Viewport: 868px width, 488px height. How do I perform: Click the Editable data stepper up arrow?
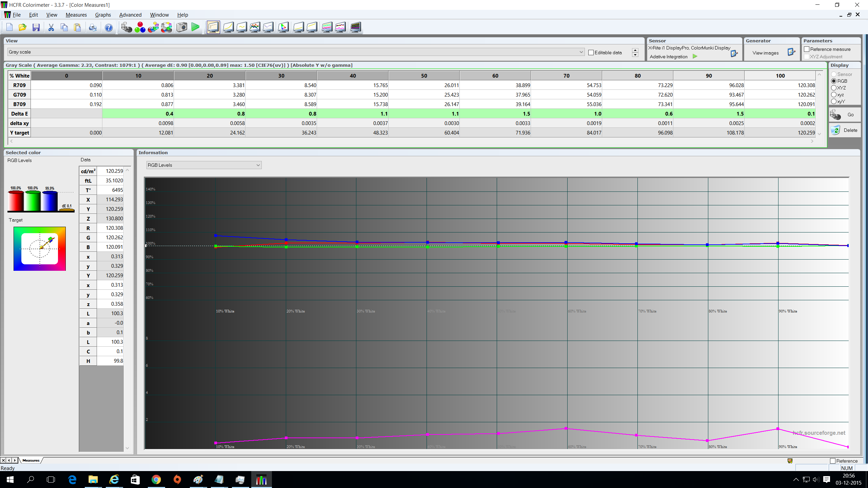coord(635,50)
